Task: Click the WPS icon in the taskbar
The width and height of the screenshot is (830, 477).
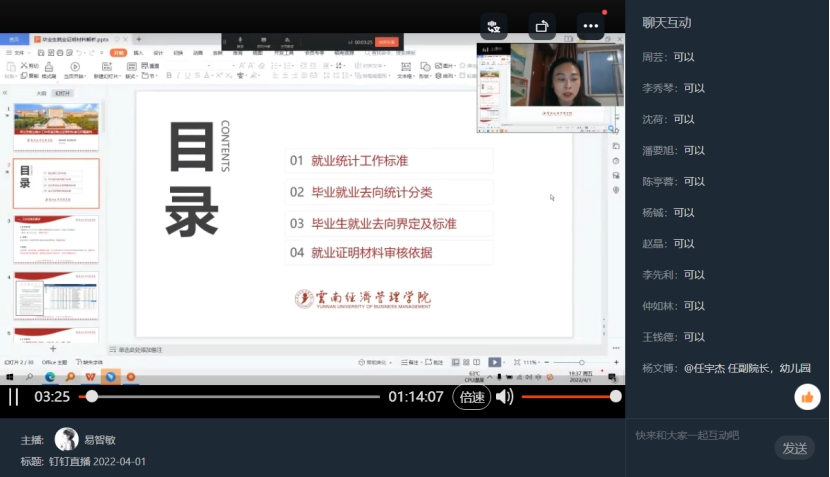Action: tap(91, 377)
